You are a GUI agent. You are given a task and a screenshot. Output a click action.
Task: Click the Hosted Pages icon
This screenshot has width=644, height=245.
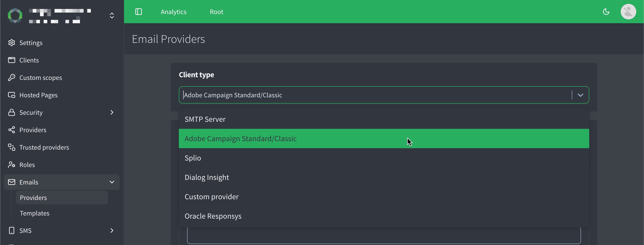[x=11, y=95]
